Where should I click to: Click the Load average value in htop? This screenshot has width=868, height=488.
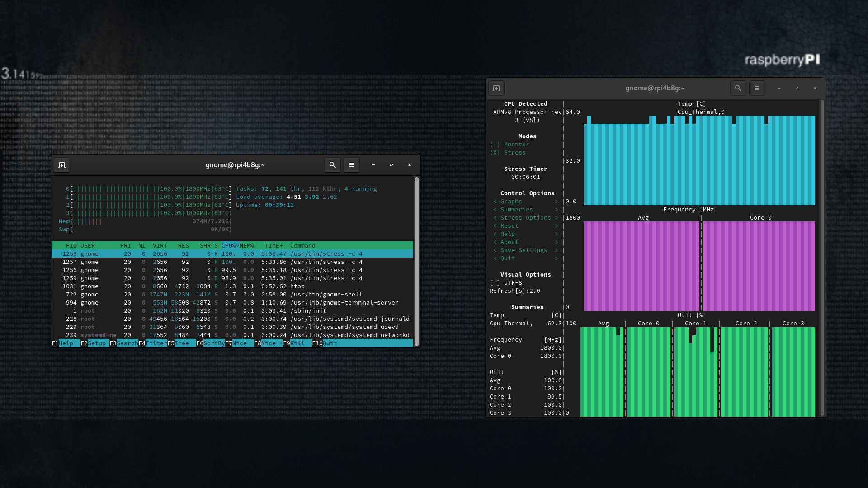(x=312, y=197)
